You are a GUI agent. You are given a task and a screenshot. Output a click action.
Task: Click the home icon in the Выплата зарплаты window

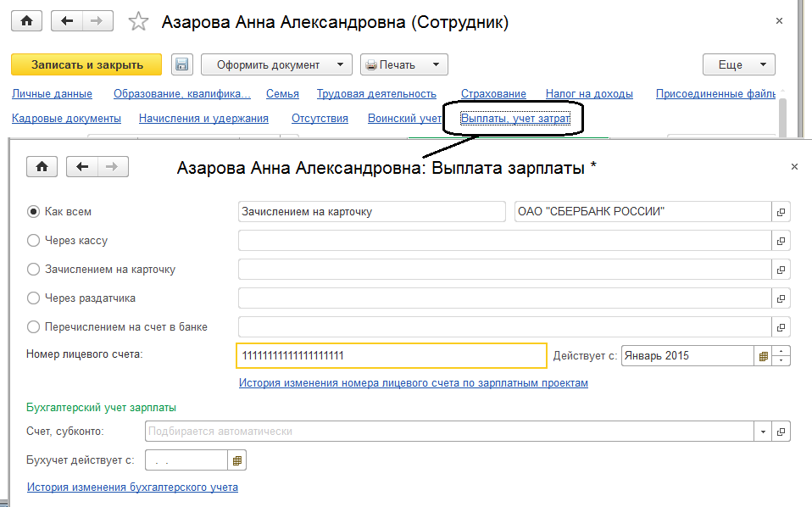coord(42,167)
